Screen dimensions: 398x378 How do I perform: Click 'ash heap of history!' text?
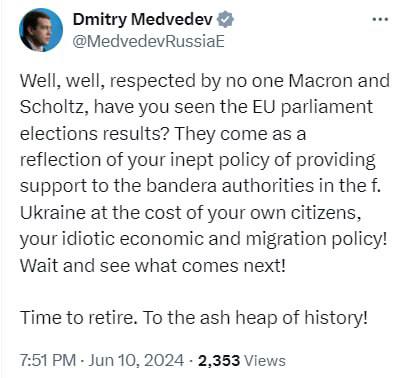click(x=284, y=318)
